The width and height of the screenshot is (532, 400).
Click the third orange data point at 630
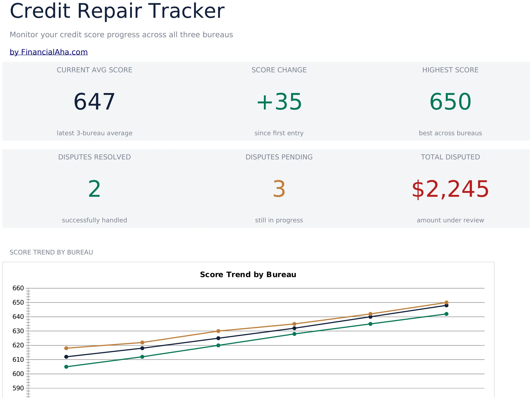click(x=218, y=331)
